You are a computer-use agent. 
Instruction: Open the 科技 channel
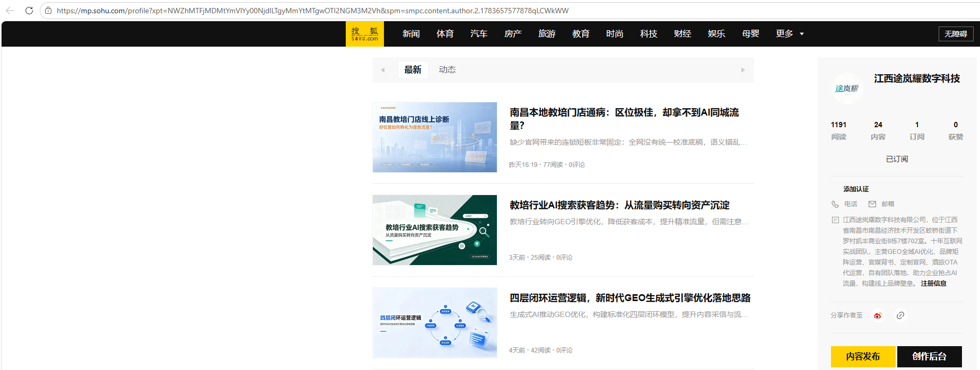click(x=649, y=34)
